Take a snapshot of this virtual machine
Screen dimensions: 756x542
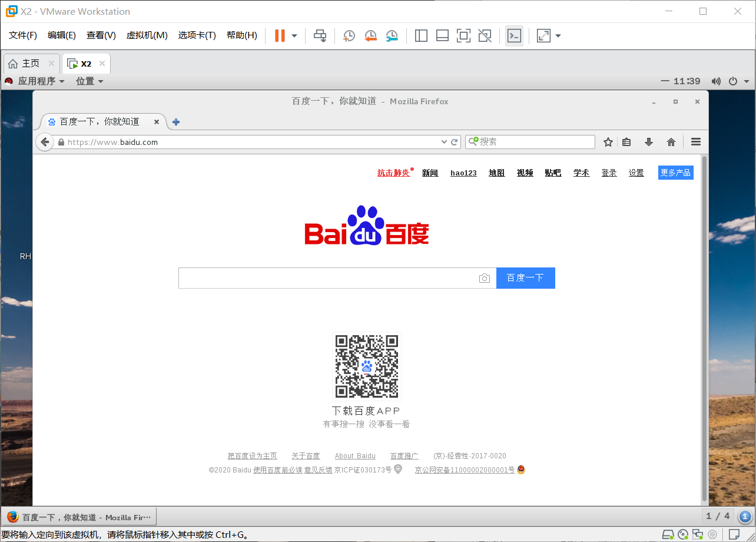coord(349,36)
